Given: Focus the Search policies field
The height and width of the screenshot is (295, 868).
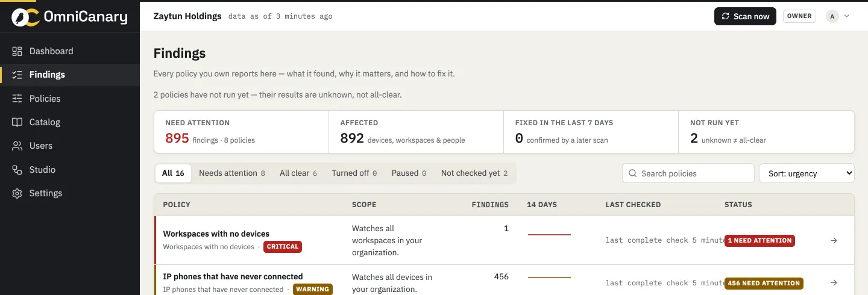Looking at the screenshot, I should click(x=688, y=173).
